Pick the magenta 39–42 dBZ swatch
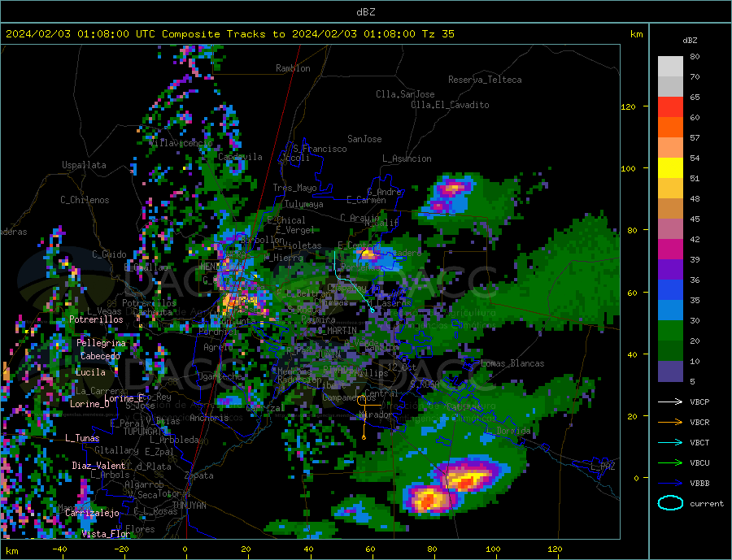The height and width of the screenshot is (560, 732). point(670,250)
